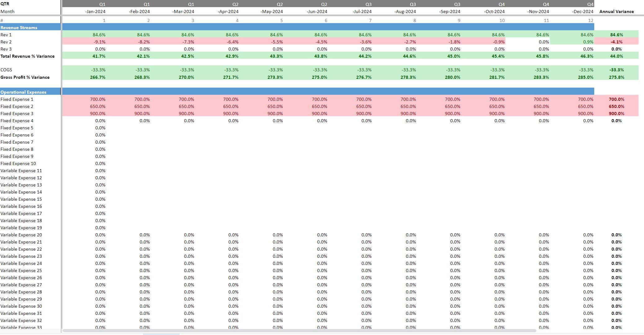Select Fixed Expense 2 annual variance 650.0%

click(x=617, y=106)
